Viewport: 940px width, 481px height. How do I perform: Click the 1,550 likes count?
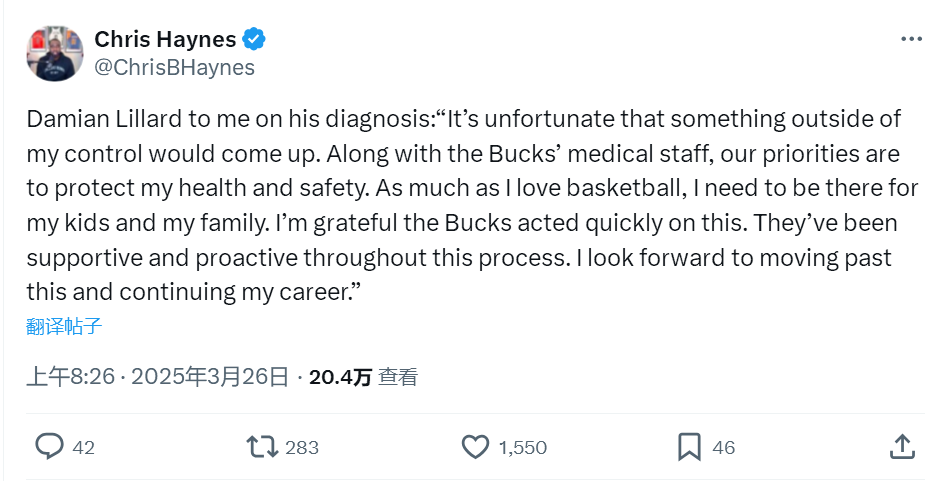[x=522, y=447]
